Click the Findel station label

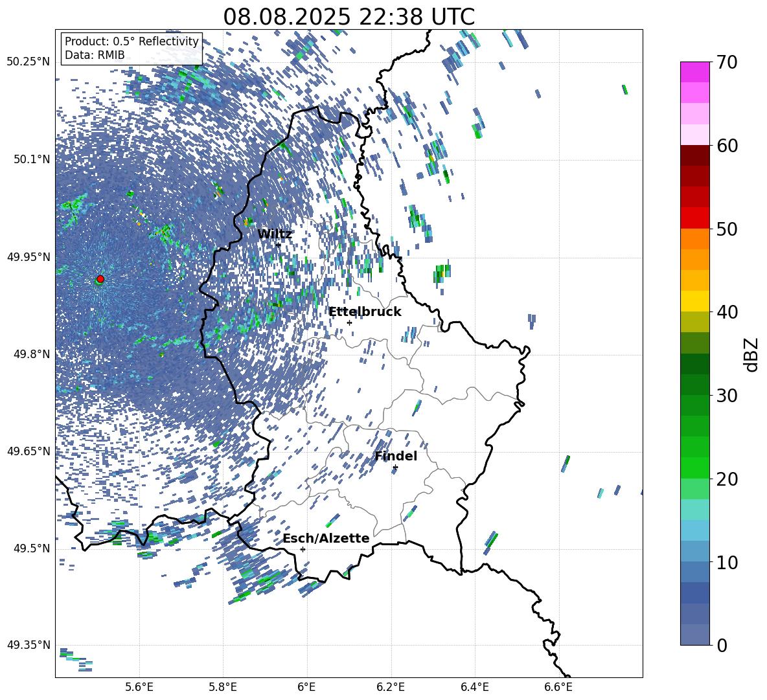tap(396, 456)
